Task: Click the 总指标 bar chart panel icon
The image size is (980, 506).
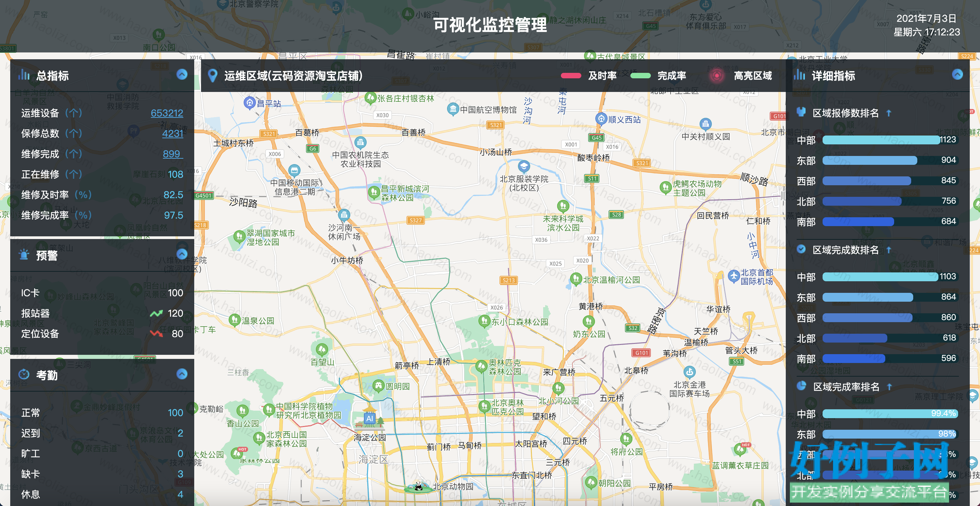Action: click(x=24, y=75)
